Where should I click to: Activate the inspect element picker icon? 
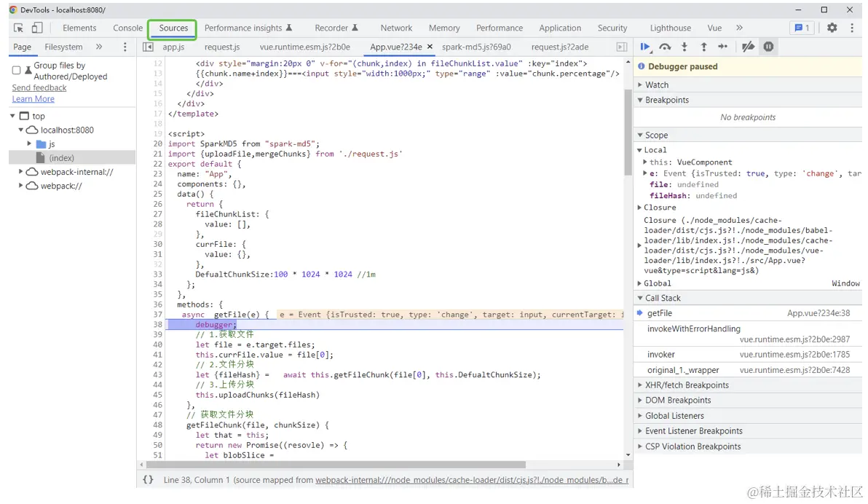[18, 28]
